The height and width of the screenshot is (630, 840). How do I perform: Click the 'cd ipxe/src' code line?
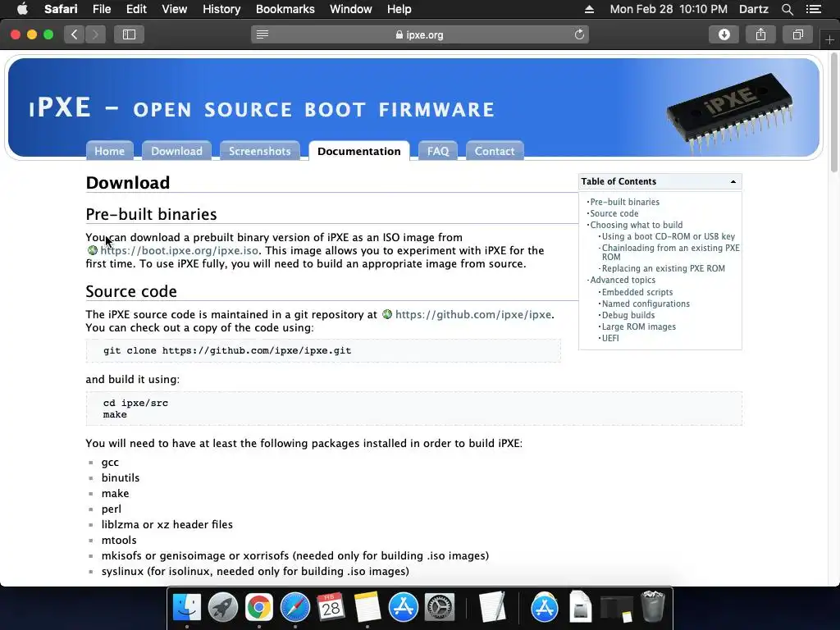click(135, 403)
